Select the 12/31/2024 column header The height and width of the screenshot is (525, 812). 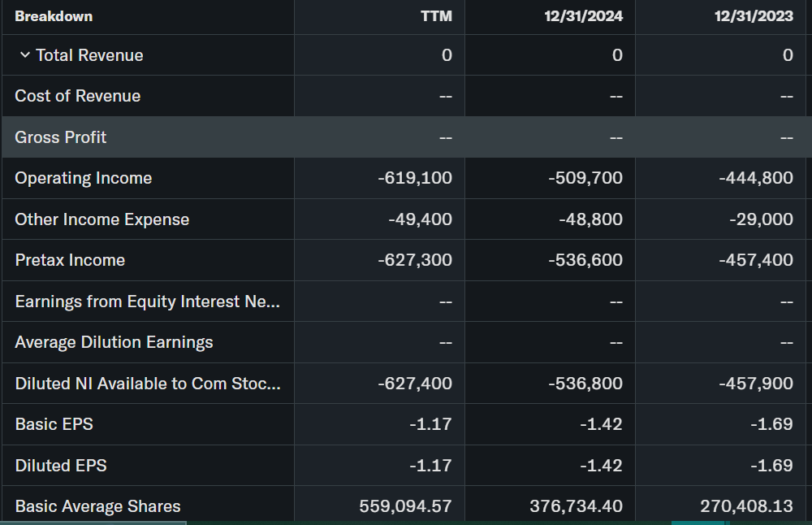click(584, 16)
